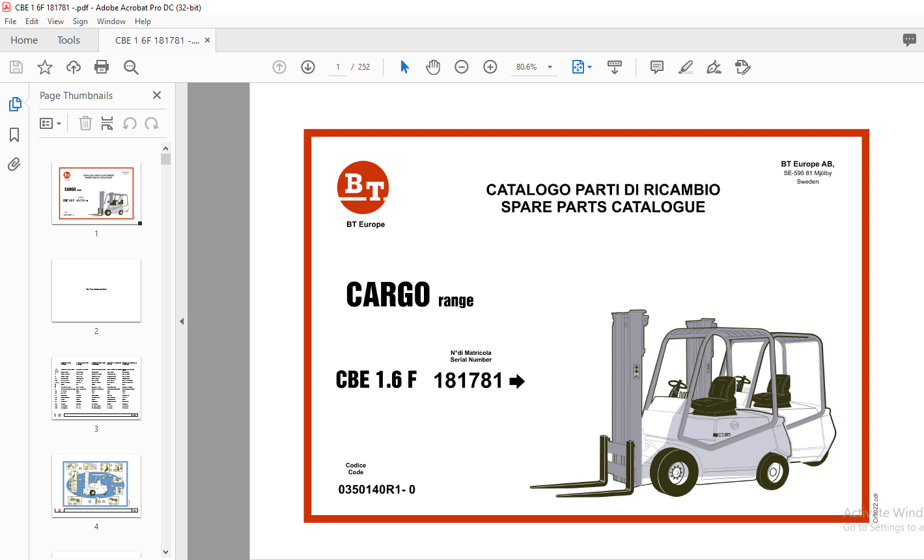Click the Save file icon
Viewport: 924px width, 560px height.
pos(16,67)
